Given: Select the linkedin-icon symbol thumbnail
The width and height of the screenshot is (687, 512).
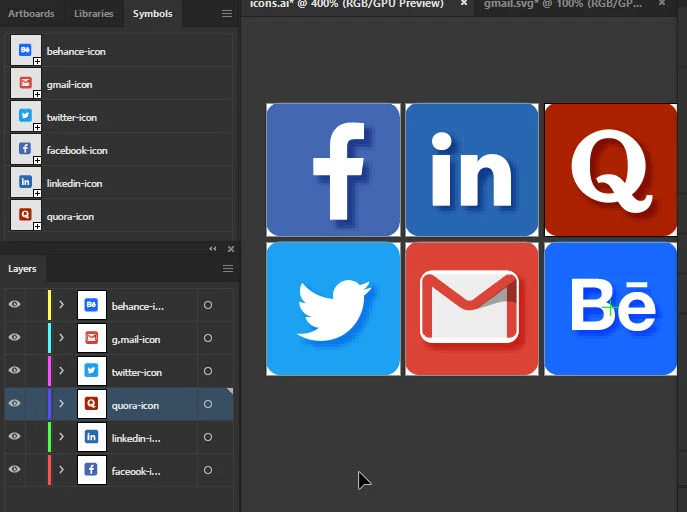Looking at the screenshot, I should point(25,182).
